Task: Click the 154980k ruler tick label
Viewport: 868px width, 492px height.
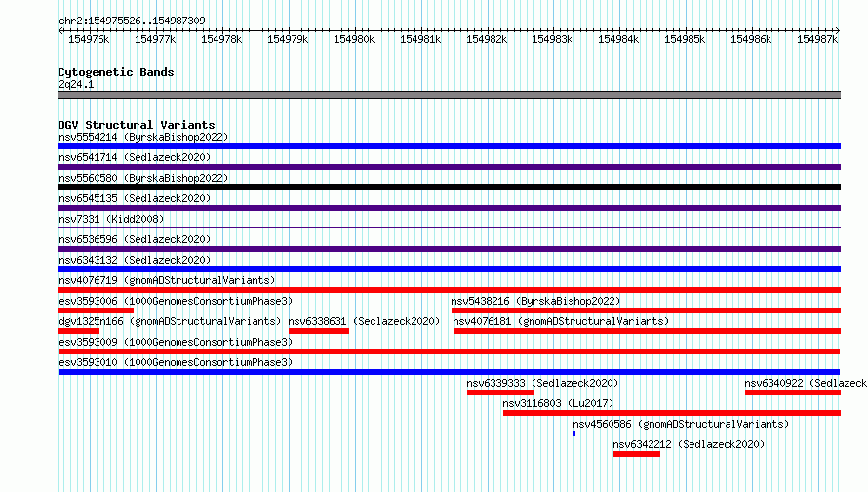Action: tap(354, 39)
